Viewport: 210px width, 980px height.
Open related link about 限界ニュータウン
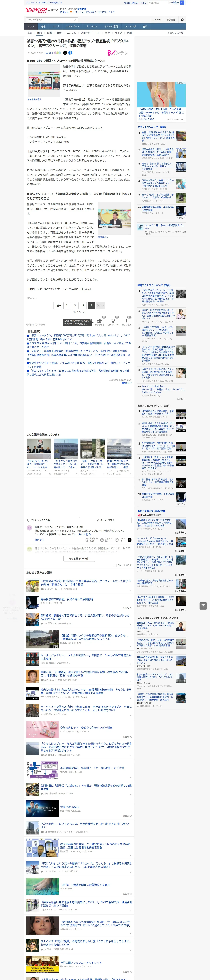pos(78,337)
